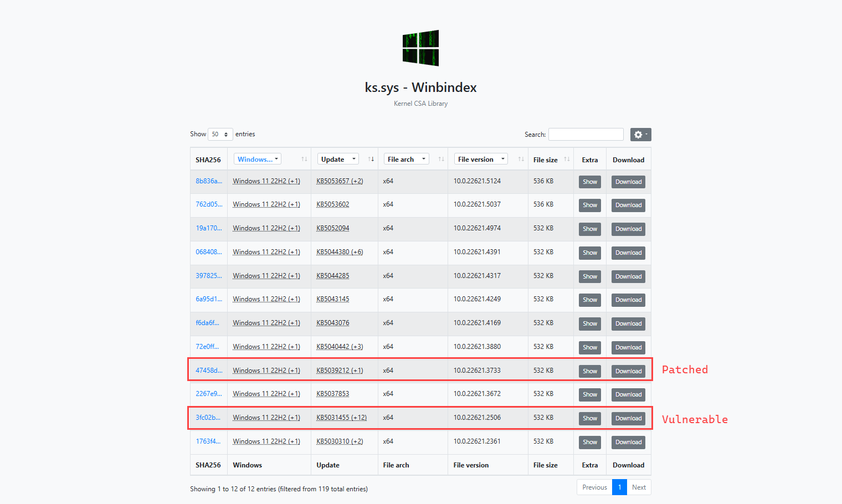The height and width of the screenshot is (504, 842).
Task: Click update KB5044285
Action: [x=333, y=276]
